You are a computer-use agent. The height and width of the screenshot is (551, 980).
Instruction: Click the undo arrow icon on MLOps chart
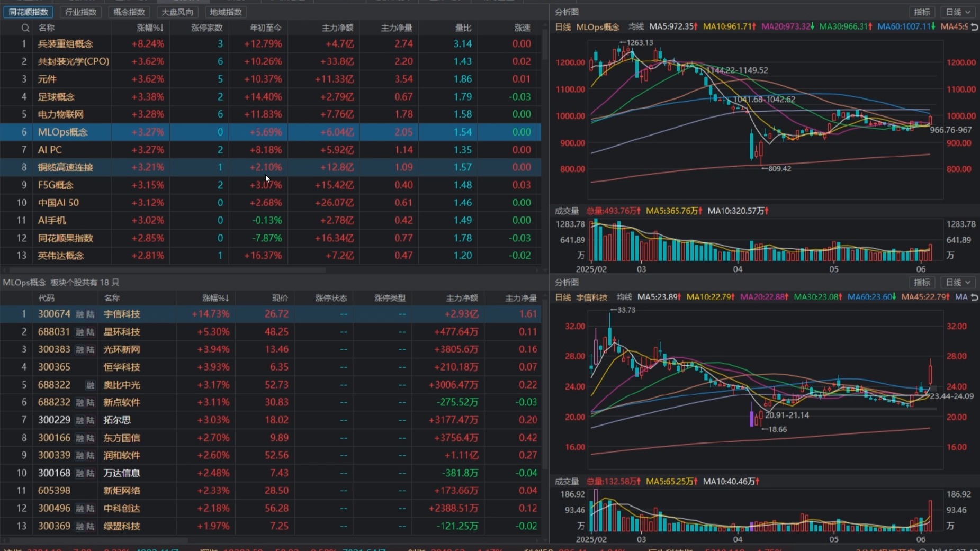[x=974, y=26]
